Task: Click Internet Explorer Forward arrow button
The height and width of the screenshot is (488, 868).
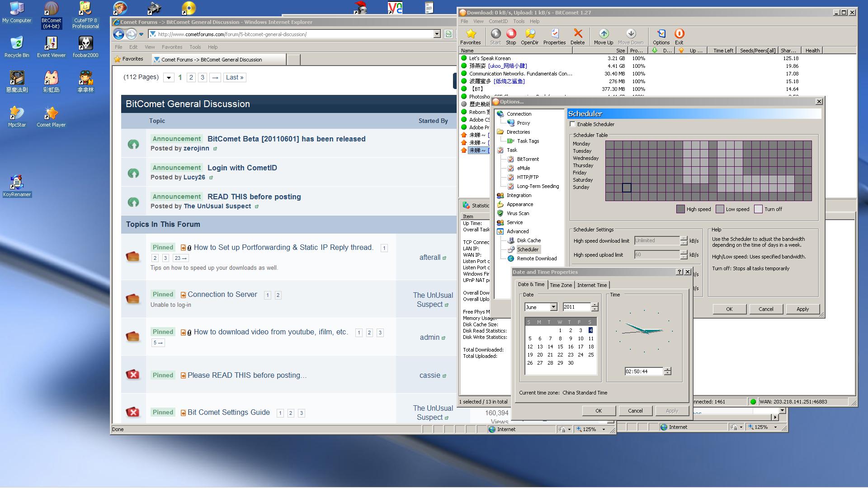Action: pos(131,34)
